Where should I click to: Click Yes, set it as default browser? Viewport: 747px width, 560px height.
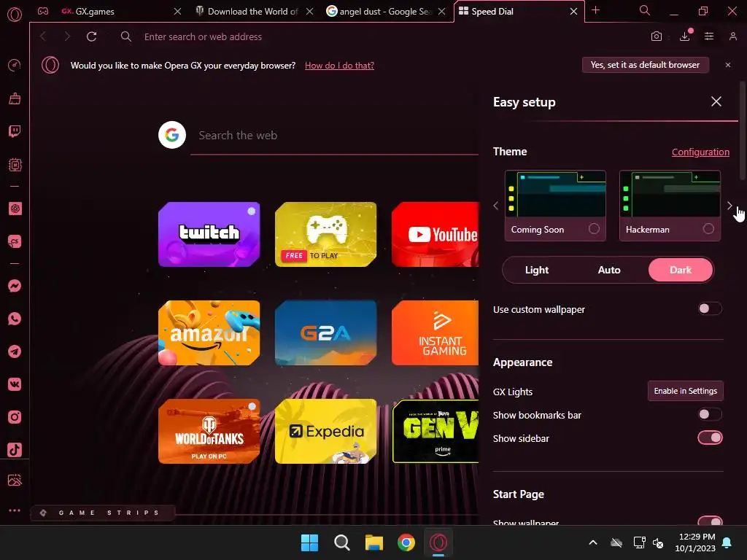[645, 65]
